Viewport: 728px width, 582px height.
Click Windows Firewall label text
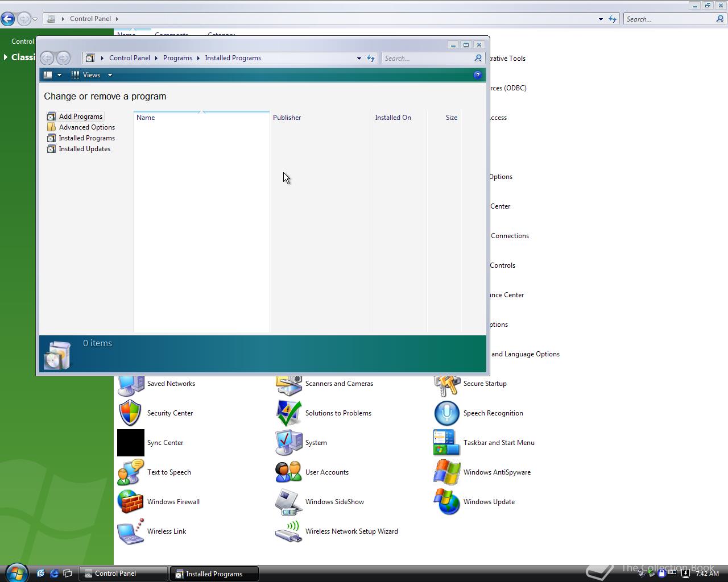click(x=173, y=502)
